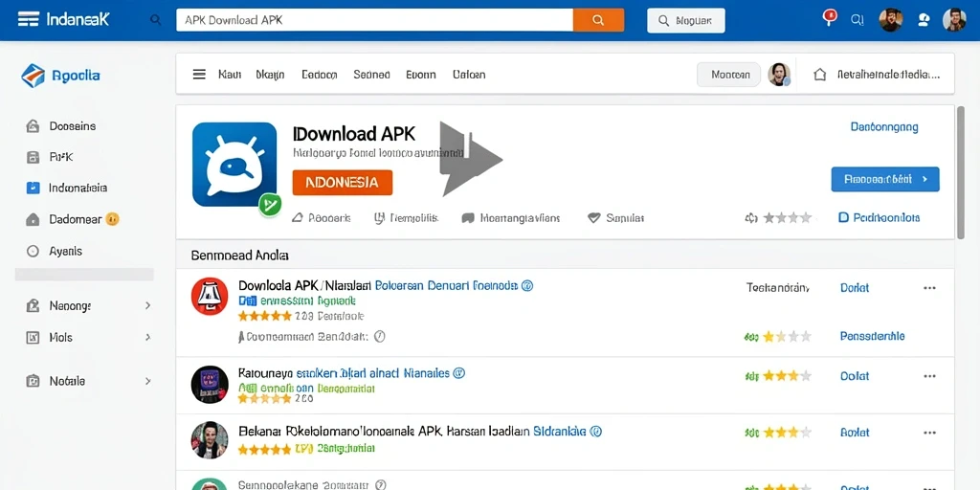Click the vertical scrollbar on the right
The height and width of the screenshot is (490, 980).
tap(961, 172)
